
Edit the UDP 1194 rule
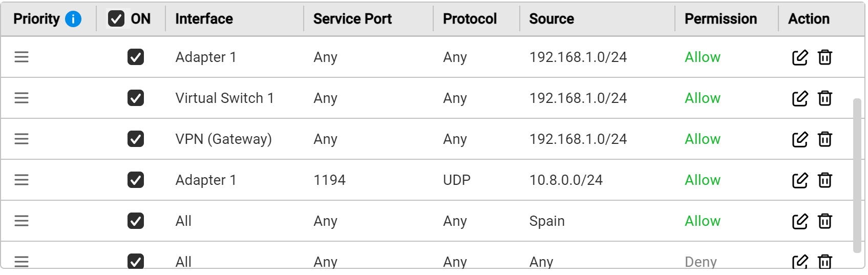pos(799,180)
